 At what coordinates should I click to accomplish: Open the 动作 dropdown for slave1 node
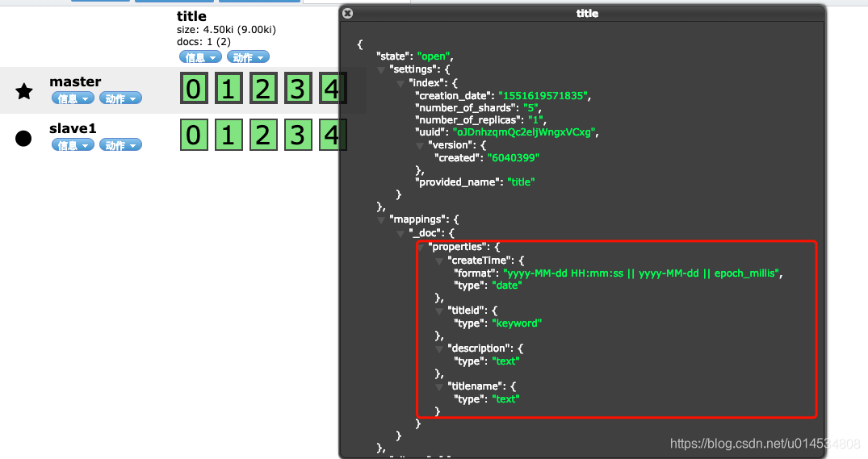120,145
